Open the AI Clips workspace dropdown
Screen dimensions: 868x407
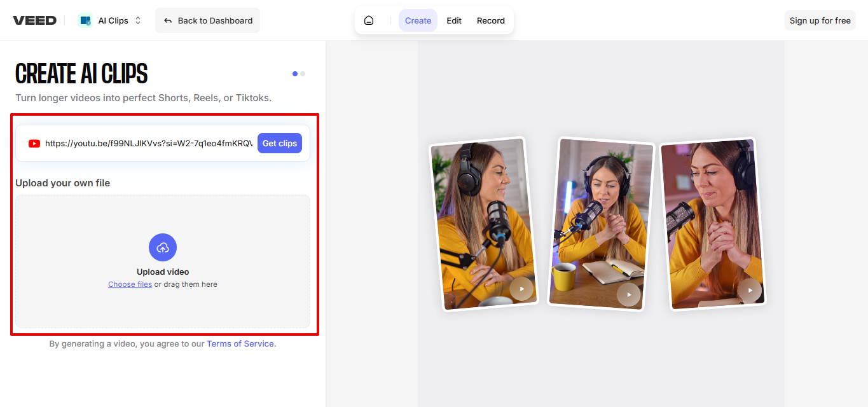[x=111, y=20]
